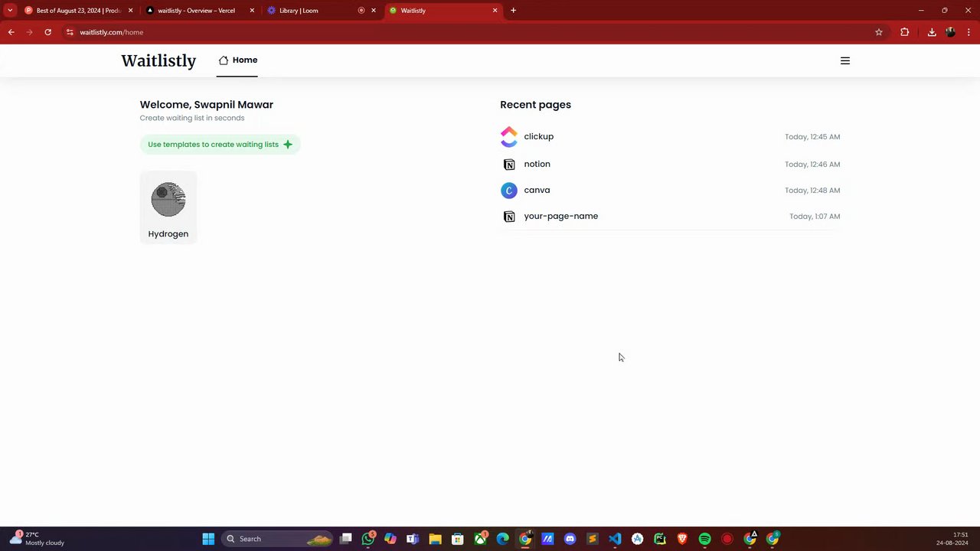Open Chrome downloads icon
Image resolution: width=980 pixels, height=551 pixels.
932,32
